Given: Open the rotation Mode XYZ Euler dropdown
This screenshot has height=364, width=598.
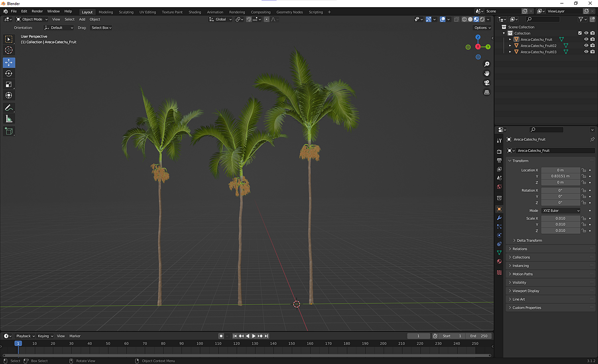Looking at the screenshot, I should (561, 211).
